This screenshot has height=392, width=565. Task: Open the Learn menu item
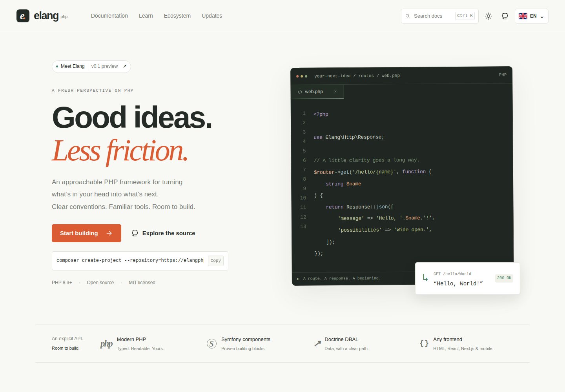146,16
